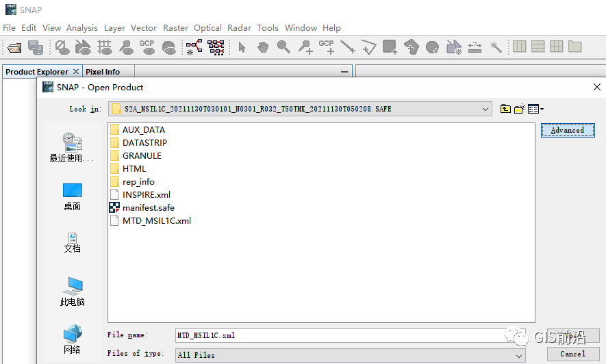Select the AUX_DATA folder
606x364 pixels.
tap(144, 130)
